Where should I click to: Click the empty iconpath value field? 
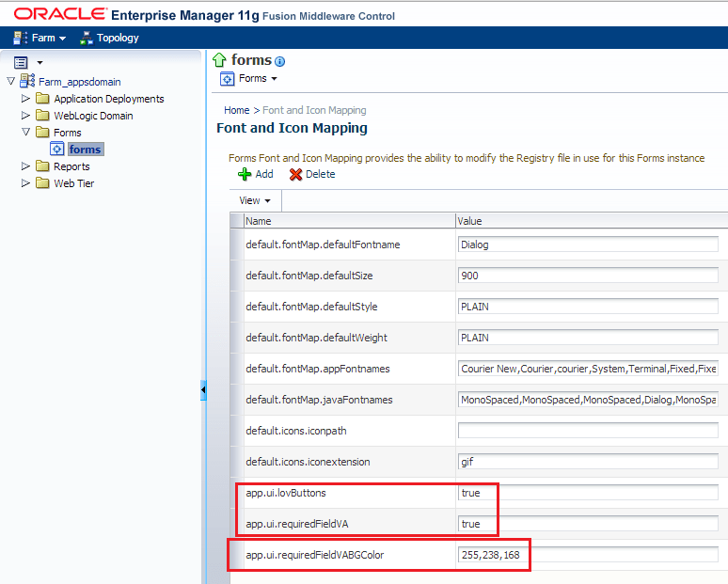click(x=588, y=431)
